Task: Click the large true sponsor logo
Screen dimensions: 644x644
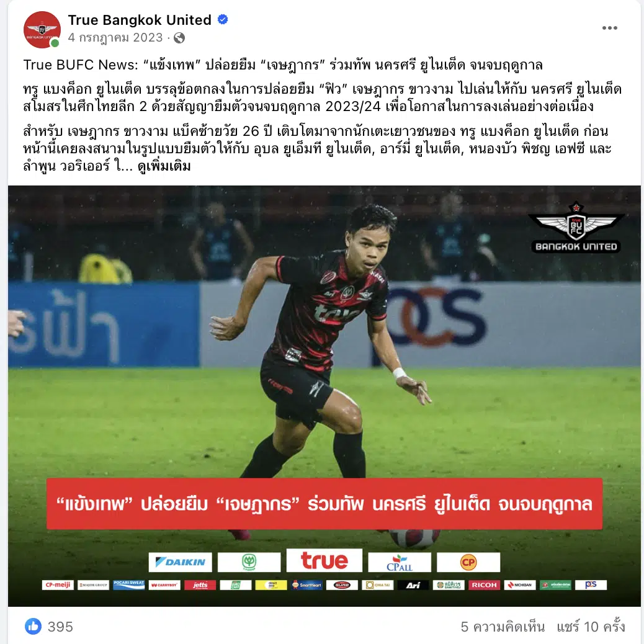Action: click(x=324, y=560)
